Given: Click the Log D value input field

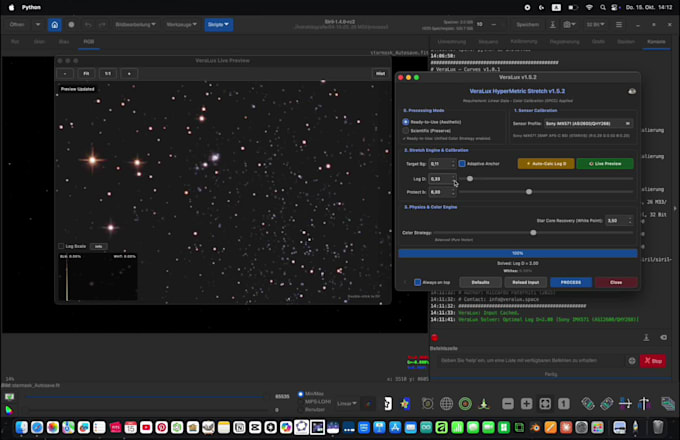Looking at the screenshot, I should pos(440,179).
